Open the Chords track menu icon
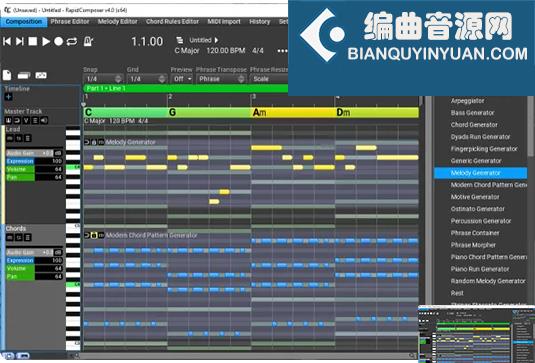The height and width of the screenshot is (363, 535). pos(28,237)
